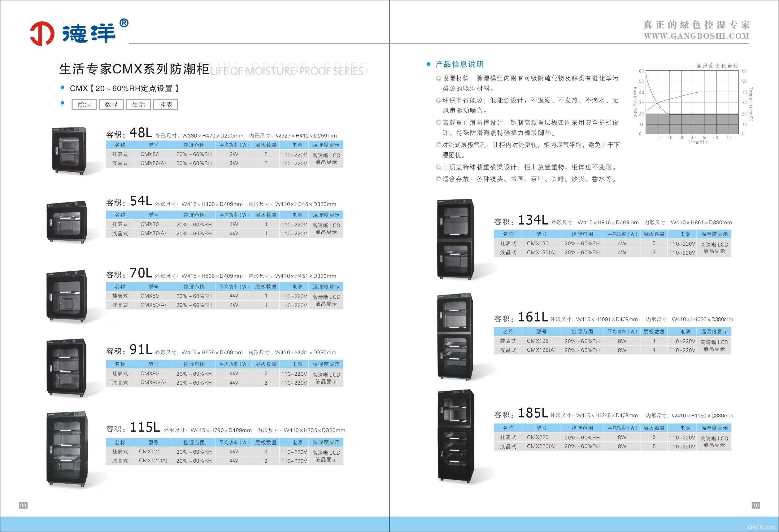Click the 185L cabinet product image
The width and height of the screenshot is (779, 532).
tap(456, 437)
